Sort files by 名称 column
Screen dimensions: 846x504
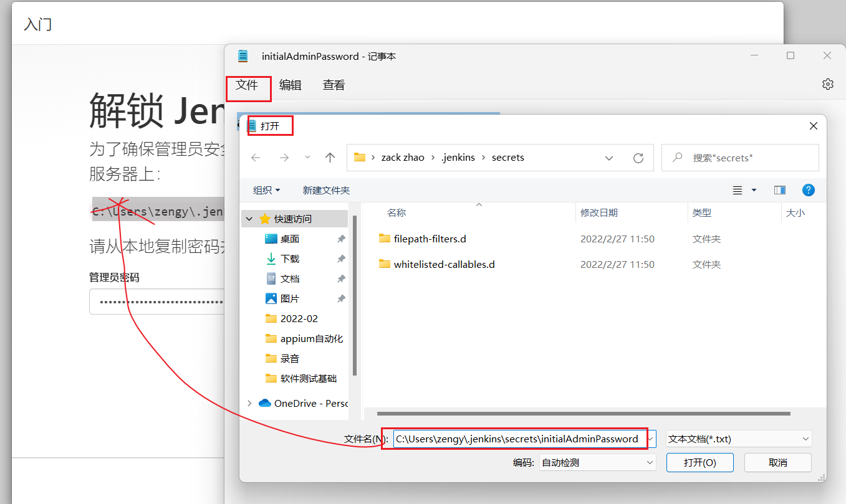coord(397,213)
